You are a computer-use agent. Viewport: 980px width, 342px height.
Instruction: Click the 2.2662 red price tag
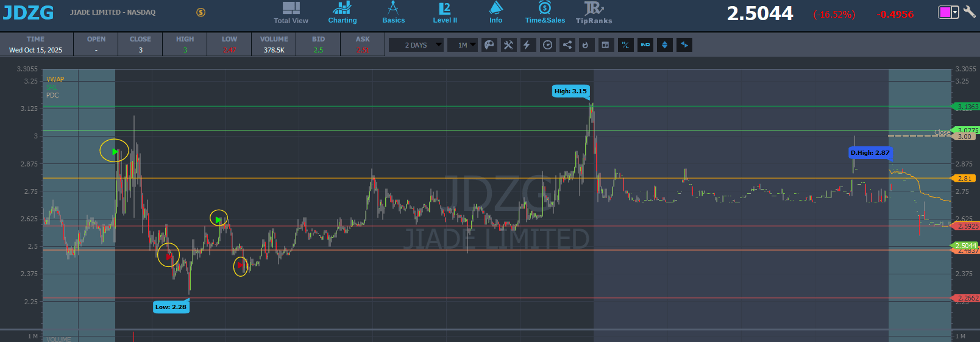coord(967,298)
